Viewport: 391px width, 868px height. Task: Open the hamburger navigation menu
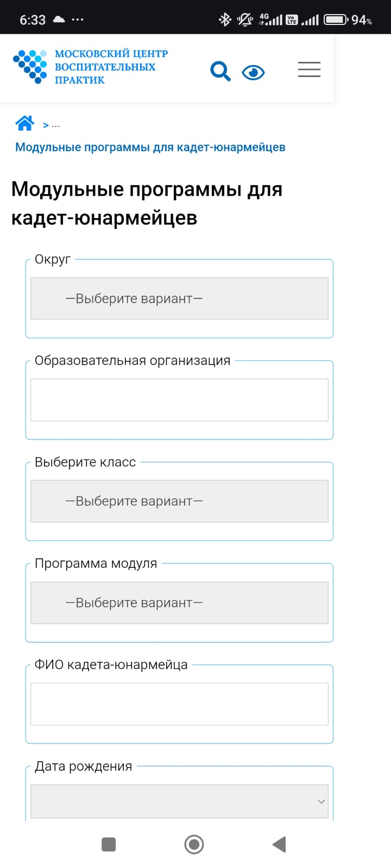[x=309, y=69]
